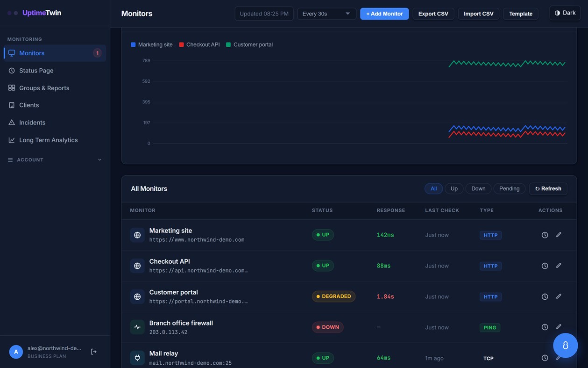Image resolution: width=588 pixels, height=368 pixels.
Task: Click the Template button
Action: point(521,14)
